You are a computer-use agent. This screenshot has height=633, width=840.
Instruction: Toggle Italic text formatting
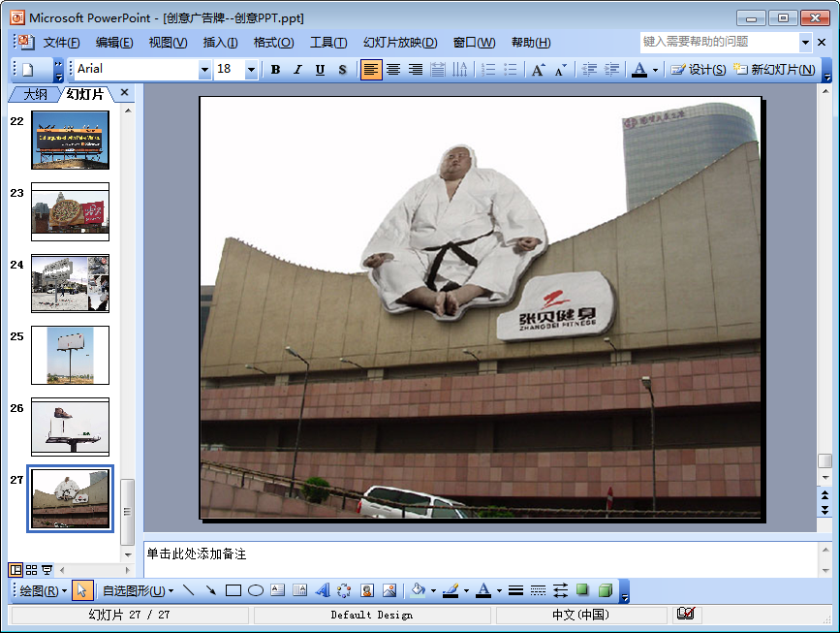pos(297,70)
